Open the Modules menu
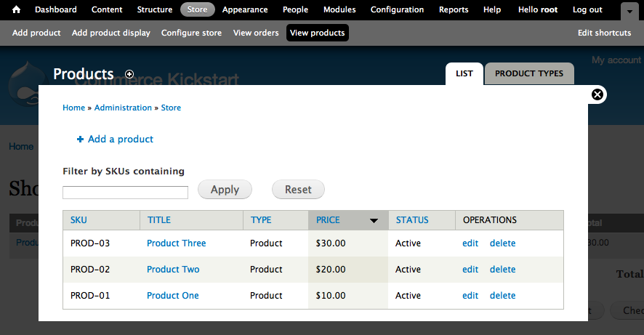644x335 pixels. point(339,9)
